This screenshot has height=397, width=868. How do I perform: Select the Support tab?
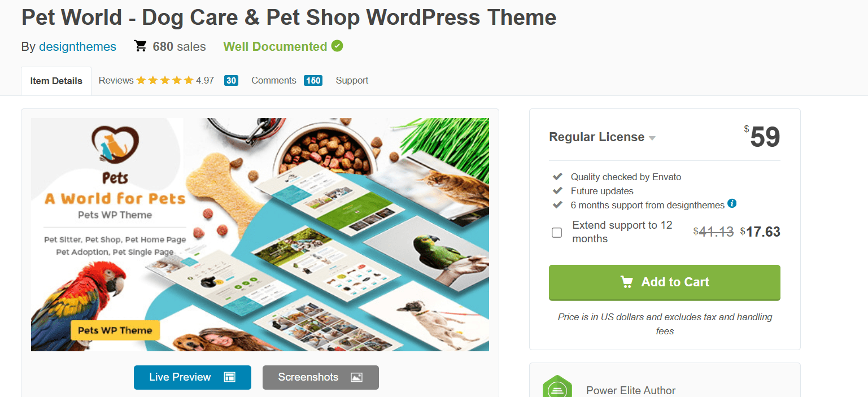(352, 80)
